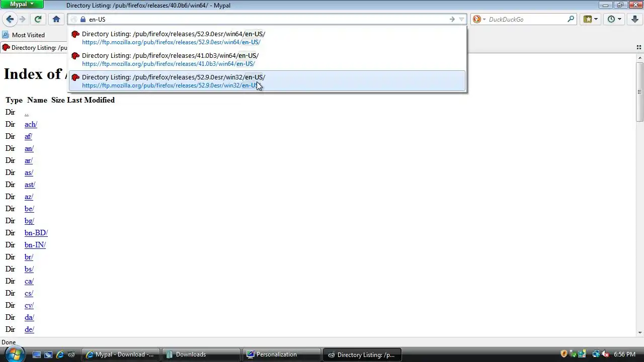The height and width of the screenshot is (362, 644).
Task: Open the az/ directory link
Action: point(29,197)
